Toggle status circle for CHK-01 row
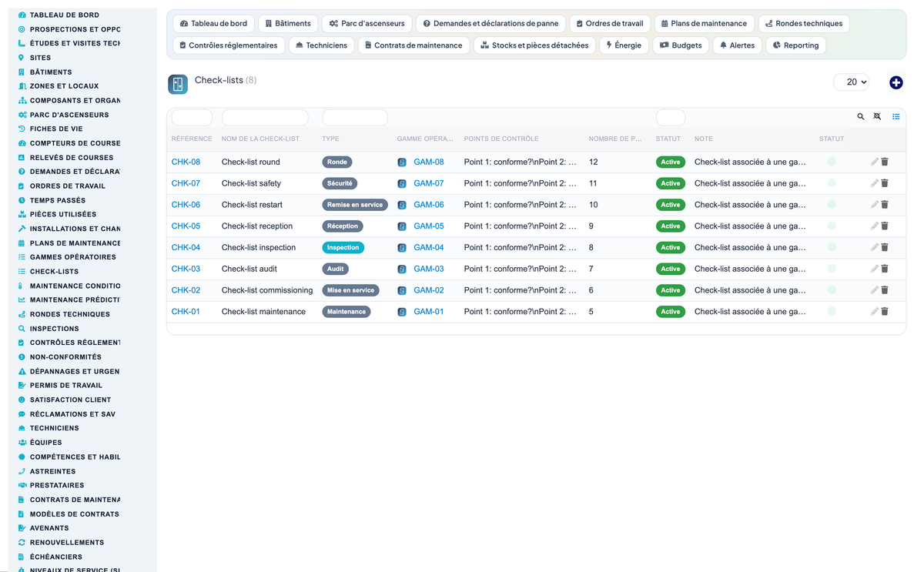This screenshot has height=572, width=924. pos(832,312)
